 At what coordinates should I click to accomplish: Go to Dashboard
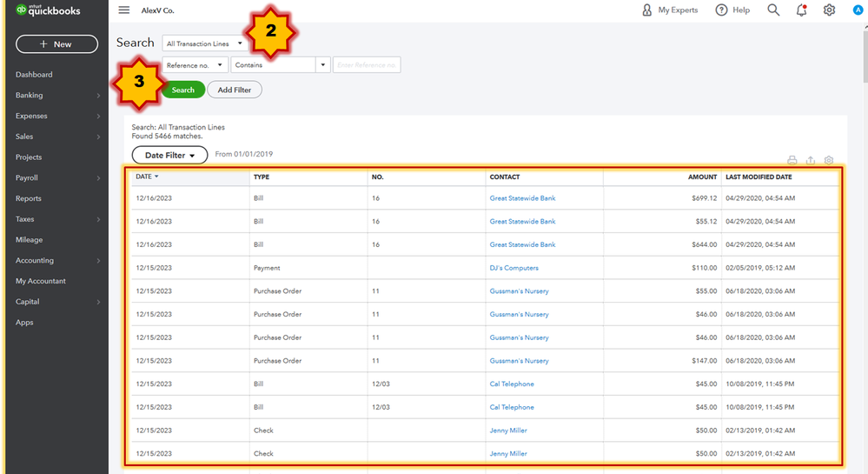tap(35, 74)
